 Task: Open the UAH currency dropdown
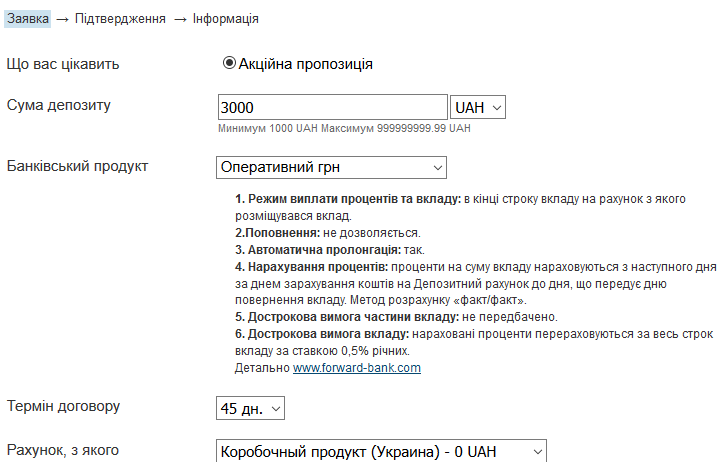(478, 107)
